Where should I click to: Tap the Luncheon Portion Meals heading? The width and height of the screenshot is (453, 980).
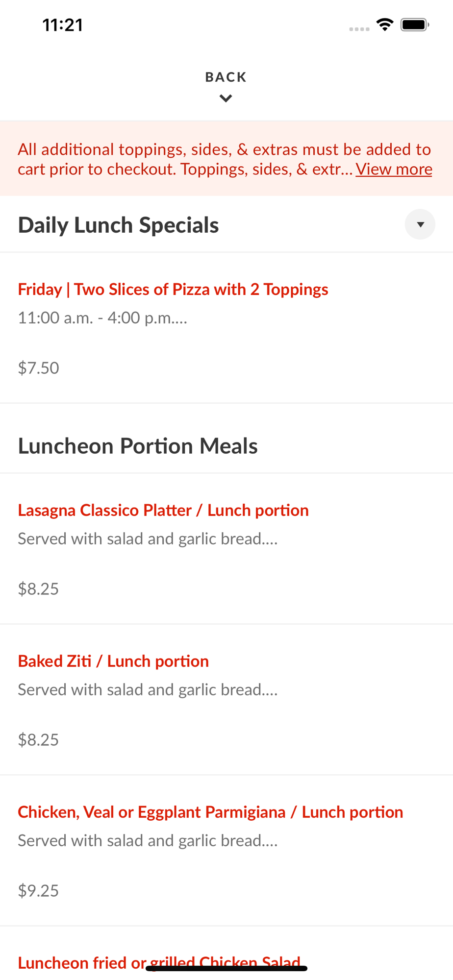pyautogui.click(x=138, y=446)
